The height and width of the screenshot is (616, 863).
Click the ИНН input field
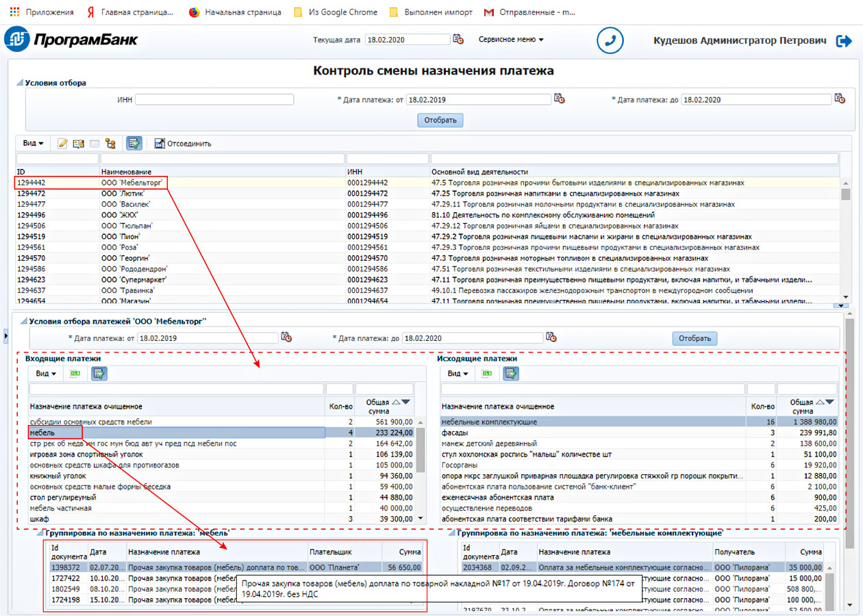(214, 100)
